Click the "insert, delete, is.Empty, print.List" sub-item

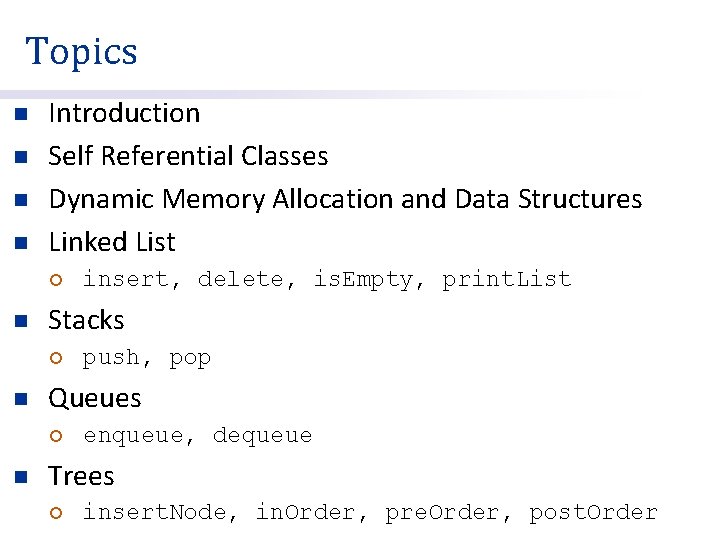click(326, 280)
